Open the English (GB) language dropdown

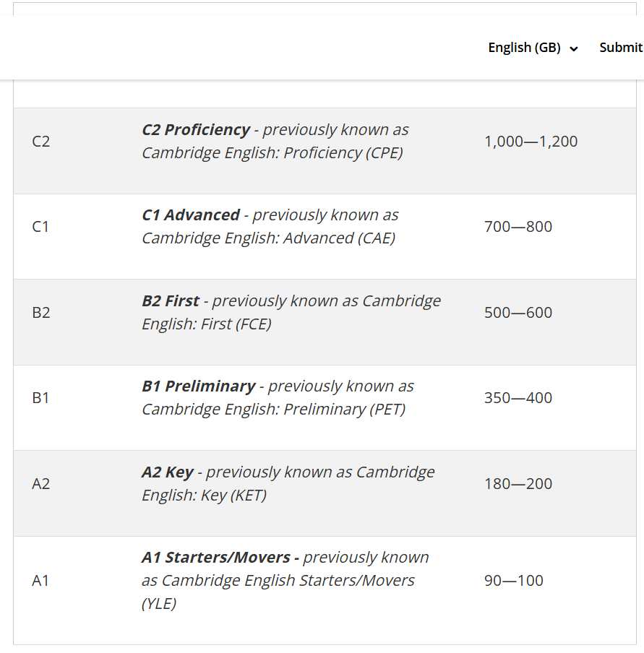coord(533,48)
